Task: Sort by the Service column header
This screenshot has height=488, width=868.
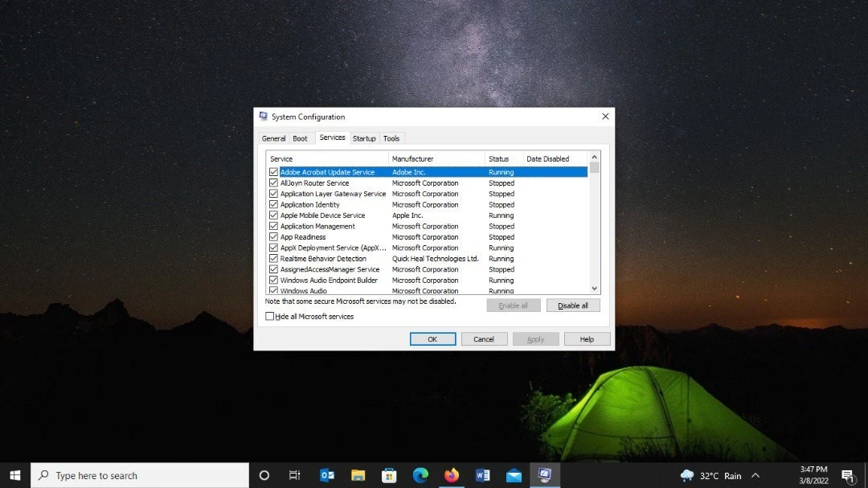Action: pyautogui.click(x=327, y=158)
